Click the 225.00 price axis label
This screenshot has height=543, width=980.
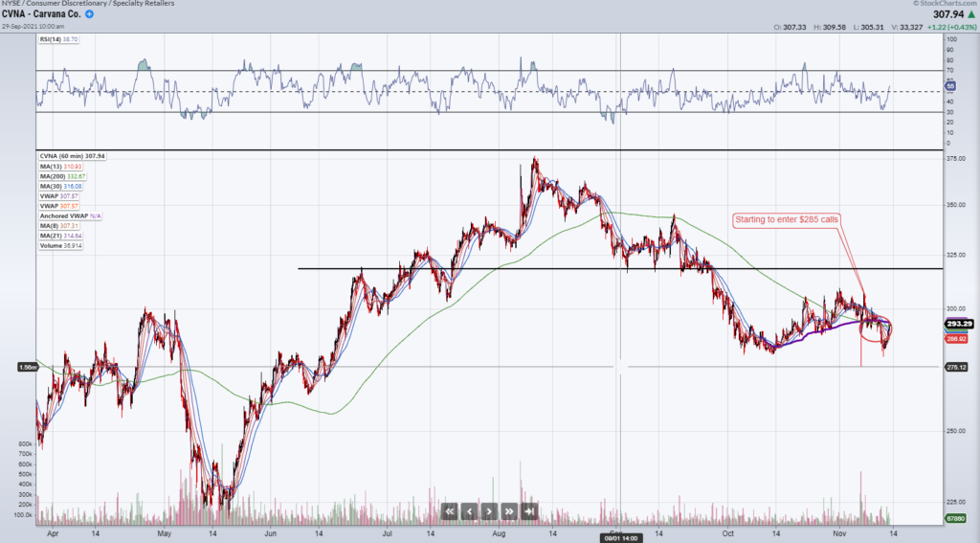coord(955,501)
